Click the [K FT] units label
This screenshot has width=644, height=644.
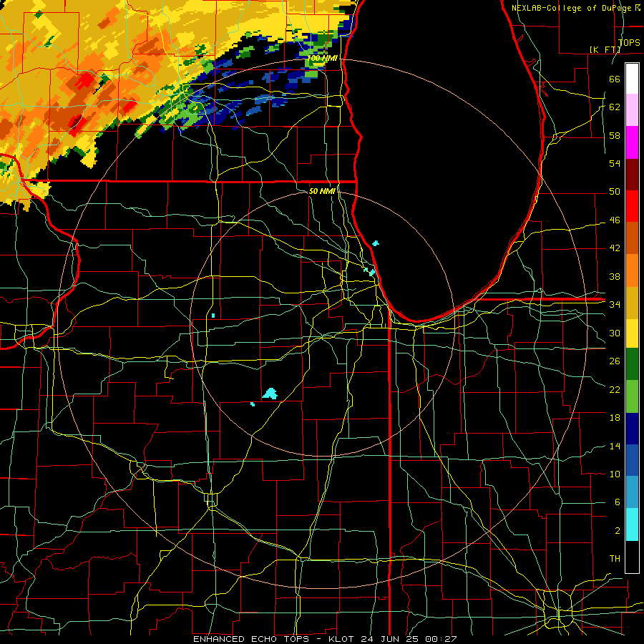(605, 49)
